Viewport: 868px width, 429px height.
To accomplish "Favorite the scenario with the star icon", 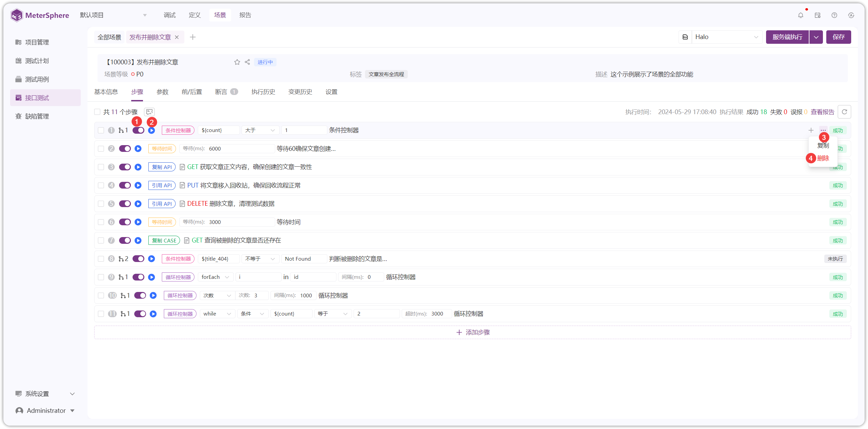I will point(237,62).
